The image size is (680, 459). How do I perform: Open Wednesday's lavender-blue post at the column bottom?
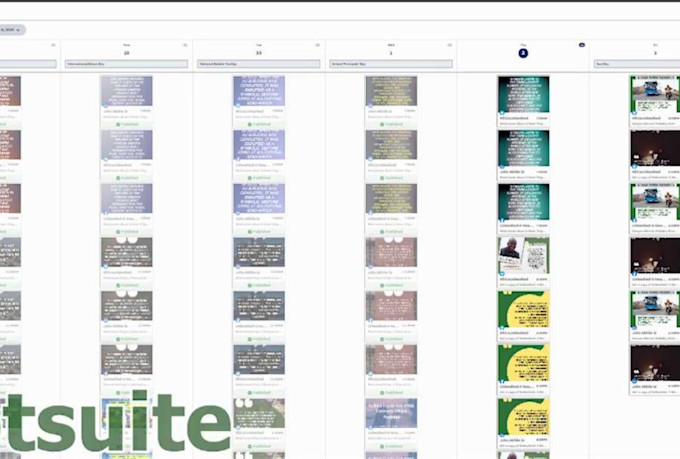391,424
